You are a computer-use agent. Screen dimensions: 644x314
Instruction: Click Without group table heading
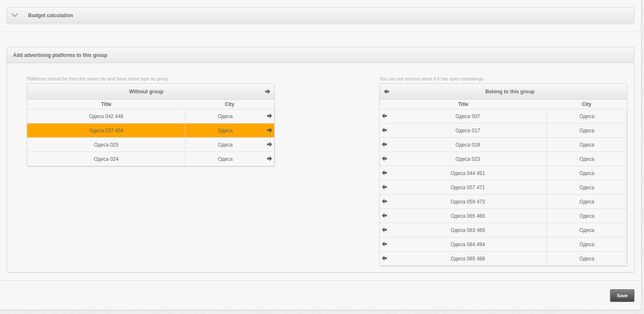point(146,92)
